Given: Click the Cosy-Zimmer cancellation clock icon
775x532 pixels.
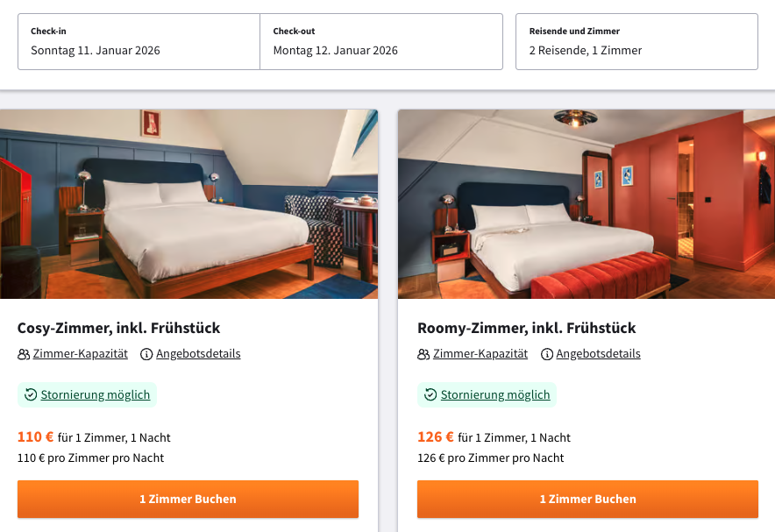Looking at the screenshot, I should [x=31, y=394].
